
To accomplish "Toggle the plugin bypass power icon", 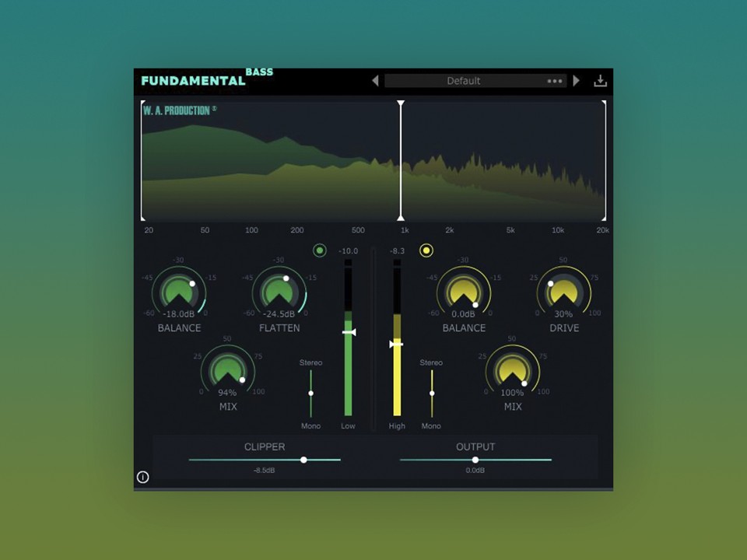I will tap(142, 477).
